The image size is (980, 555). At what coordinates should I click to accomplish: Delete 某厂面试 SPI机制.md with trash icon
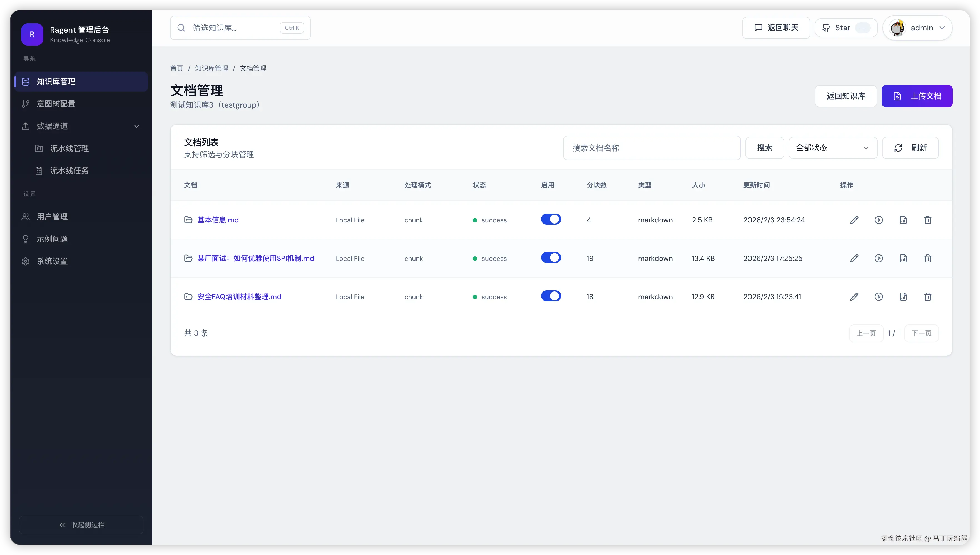point(927,258)
